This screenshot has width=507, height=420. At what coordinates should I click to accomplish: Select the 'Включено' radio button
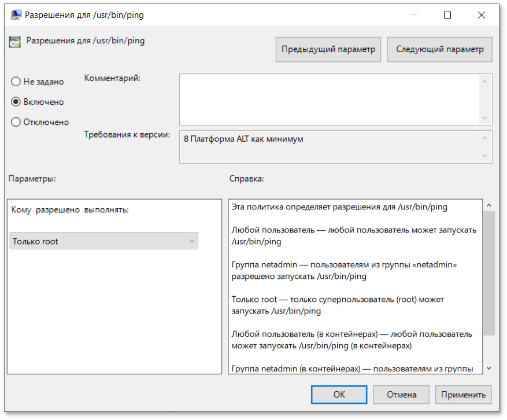point(16,102)
